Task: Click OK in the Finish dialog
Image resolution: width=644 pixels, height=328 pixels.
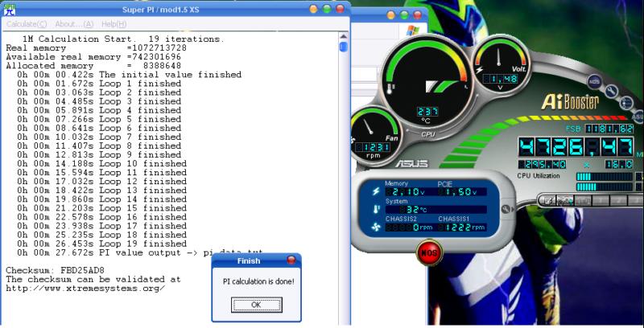Action: [x=256, y=305]
